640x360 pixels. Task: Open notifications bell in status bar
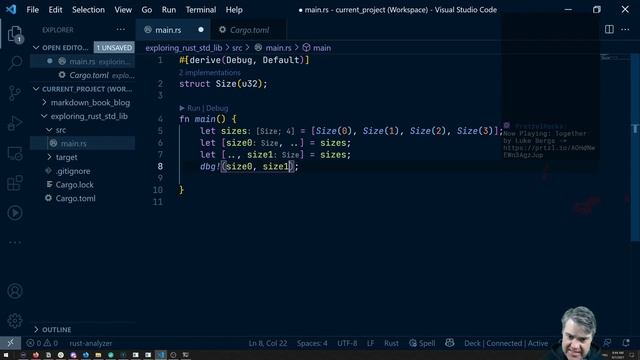tap(626, 343)
